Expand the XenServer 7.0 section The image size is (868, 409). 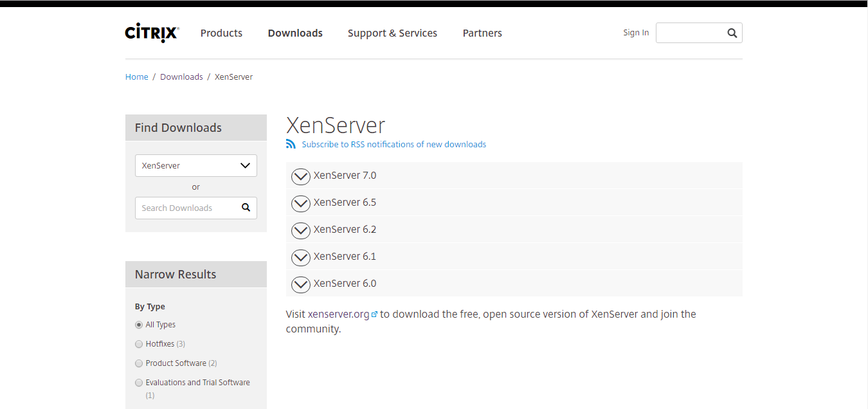(514, 176)
